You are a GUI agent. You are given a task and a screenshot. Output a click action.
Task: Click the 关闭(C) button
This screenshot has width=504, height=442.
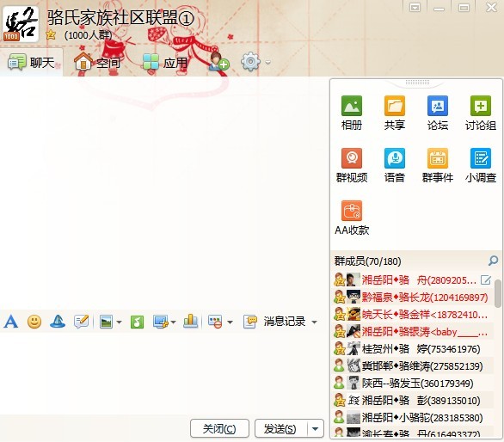pos(219,428)
